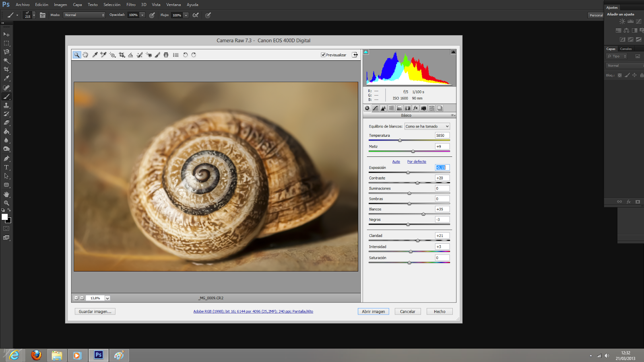Select the Crop tool in Camera Raw
644x362 pixels.
click(x=122, y=55)
